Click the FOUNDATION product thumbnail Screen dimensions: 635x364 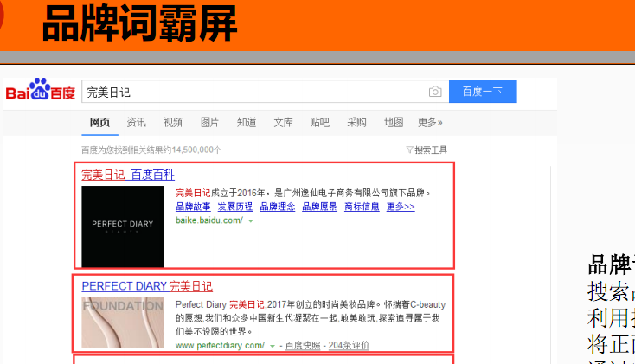123,323
